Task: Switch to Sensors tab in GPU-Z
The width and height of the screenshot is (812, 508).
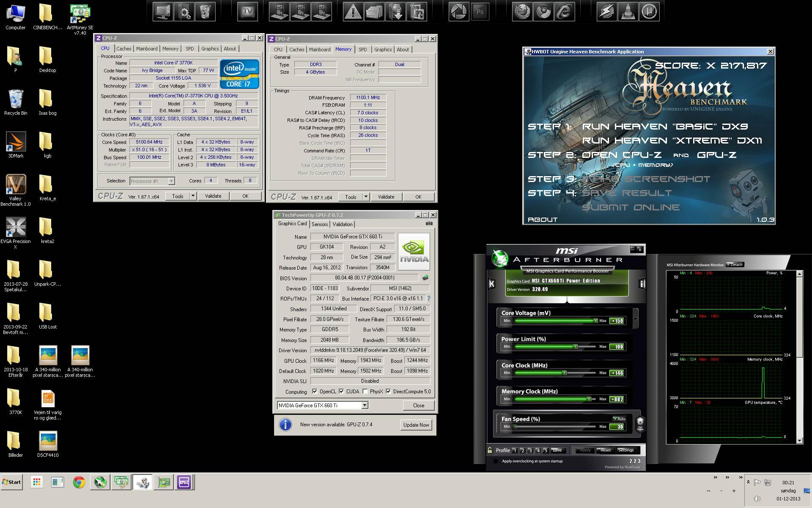Action: pos(320,224)
